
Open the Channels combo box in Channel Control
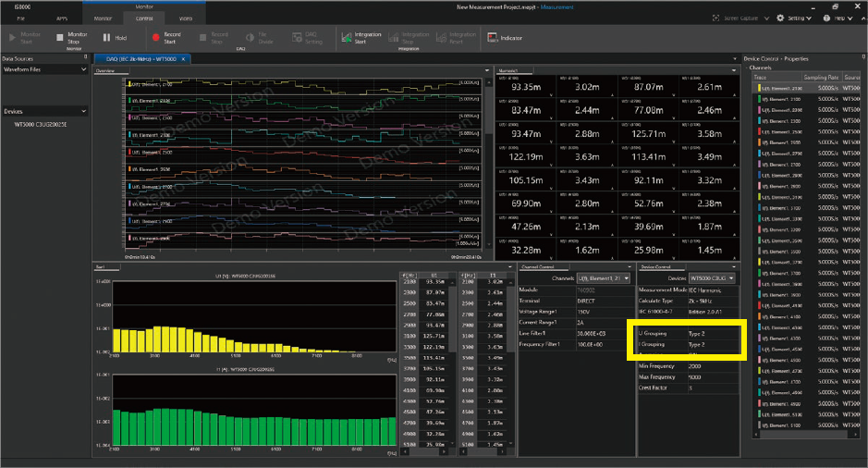603,277
